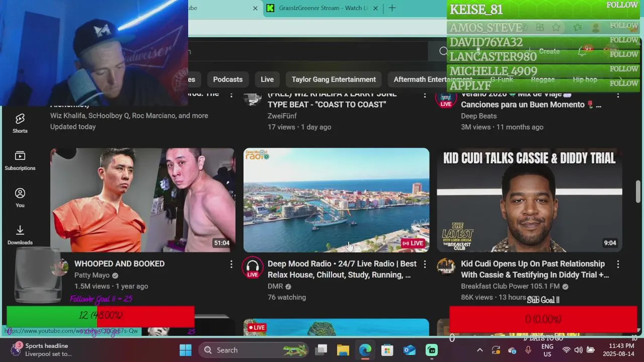Select the Podcasts filter chip

[x=228, y=79]
